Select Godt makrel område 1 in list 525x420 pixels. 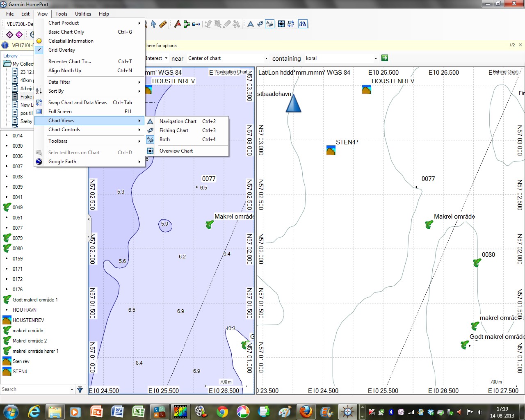pos(35,300)
